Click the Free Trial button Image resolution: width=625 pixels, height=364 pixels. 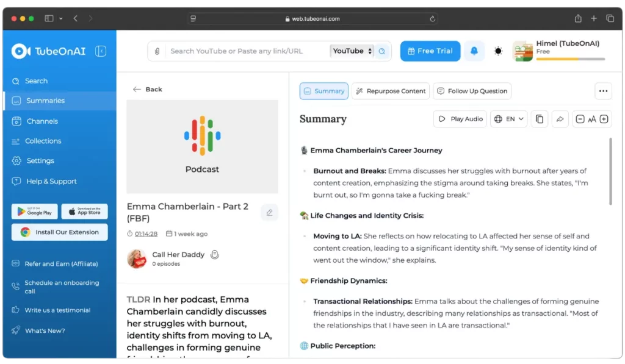coord(430,51)
